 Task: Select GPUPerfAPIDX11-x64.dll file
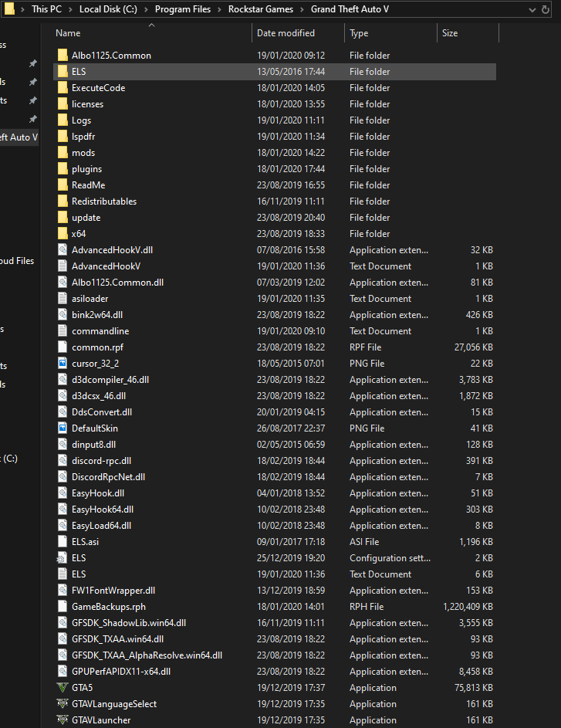click(x=120, y=672)
